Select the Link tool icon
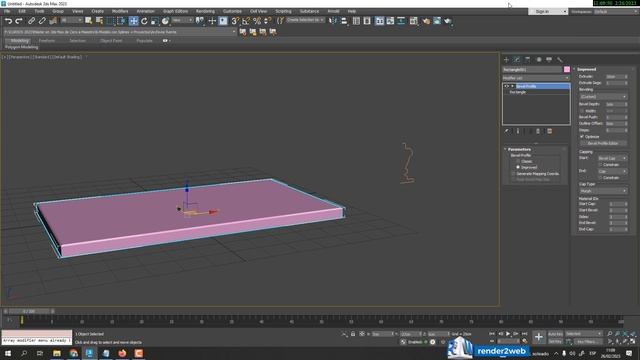The height and width of the screenshot is (360, 640). tap(31, 21)
